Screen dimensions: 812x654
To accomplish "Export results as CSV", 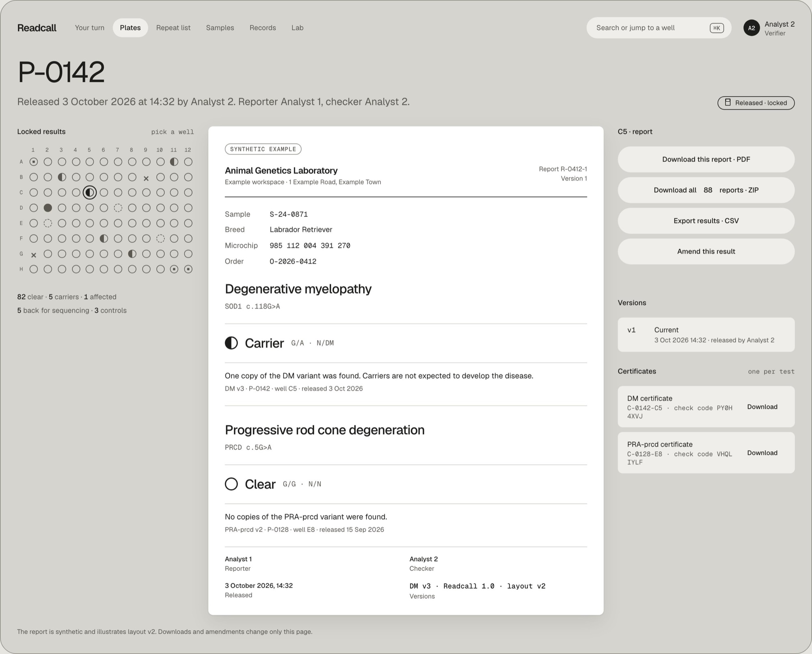I will 706,221.
